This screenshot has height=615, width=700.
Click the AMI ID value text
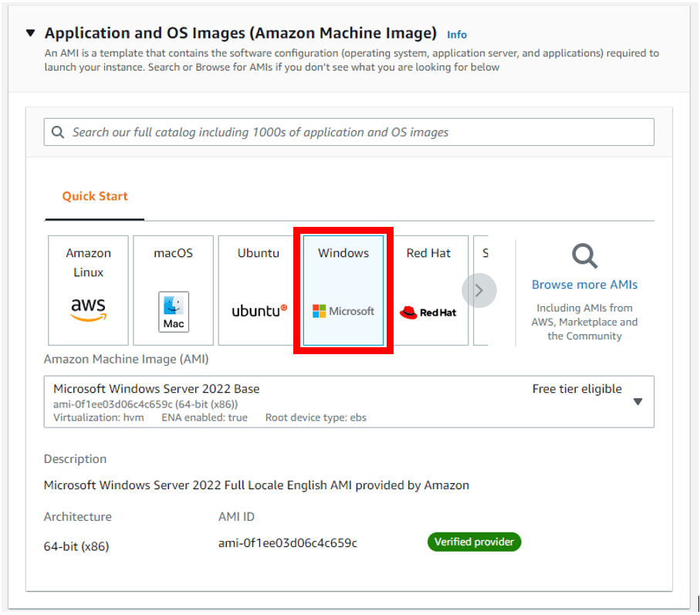click(287, 543)
